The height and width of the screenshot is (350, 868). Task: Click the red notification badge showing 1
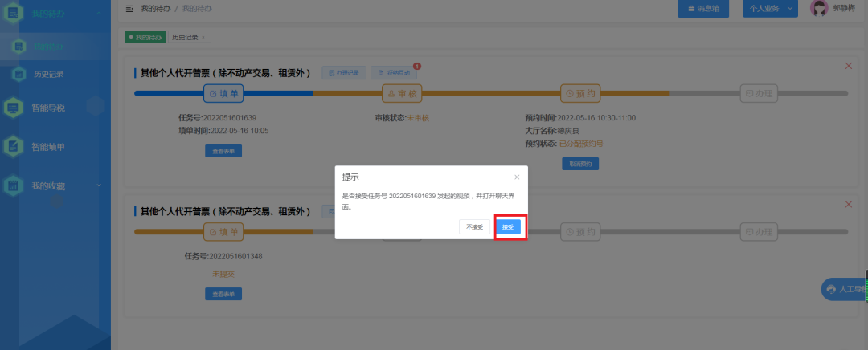click(x=417, y=67)
